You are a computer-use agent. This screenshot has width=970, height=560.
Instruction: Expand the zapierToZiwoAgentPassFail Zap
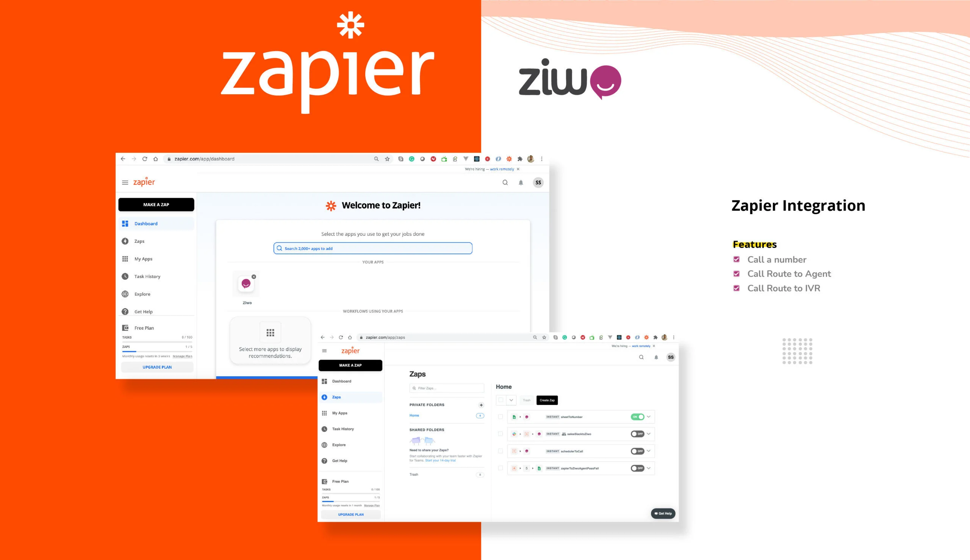click(651, 468)
